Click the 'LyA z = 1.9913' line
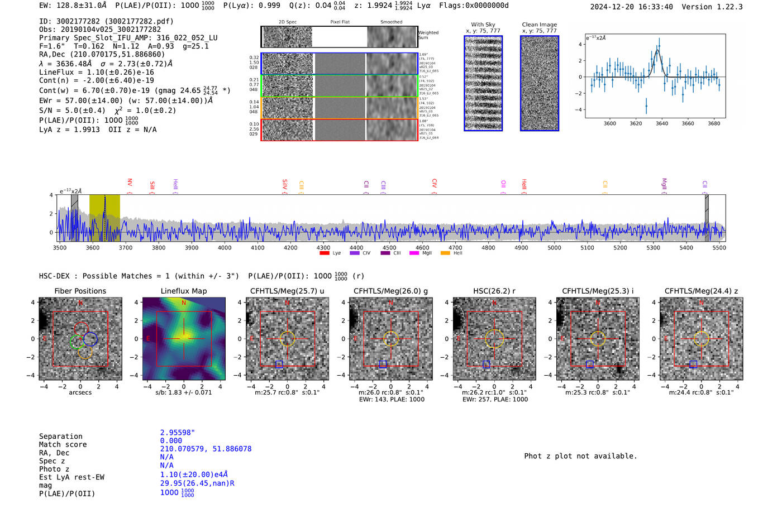This screenshot has height=532, width=782. [x=69, y=130]
